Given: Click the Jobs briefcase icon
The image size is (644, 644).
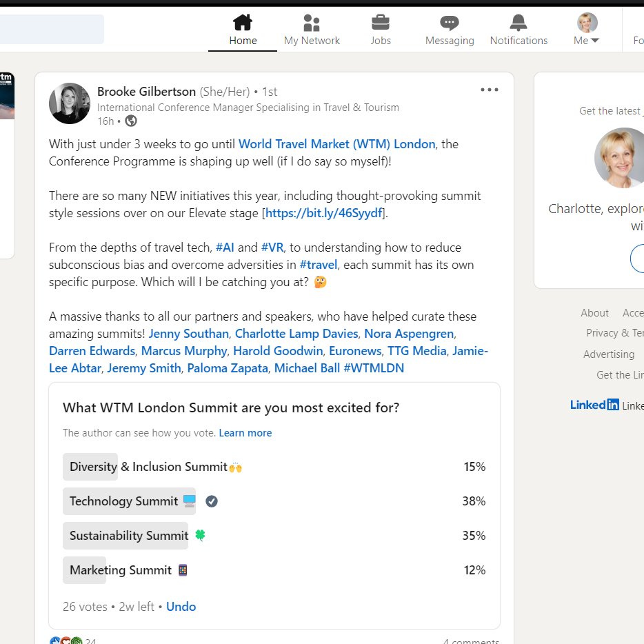Looking at the screenshot, I should click(381, 23).
